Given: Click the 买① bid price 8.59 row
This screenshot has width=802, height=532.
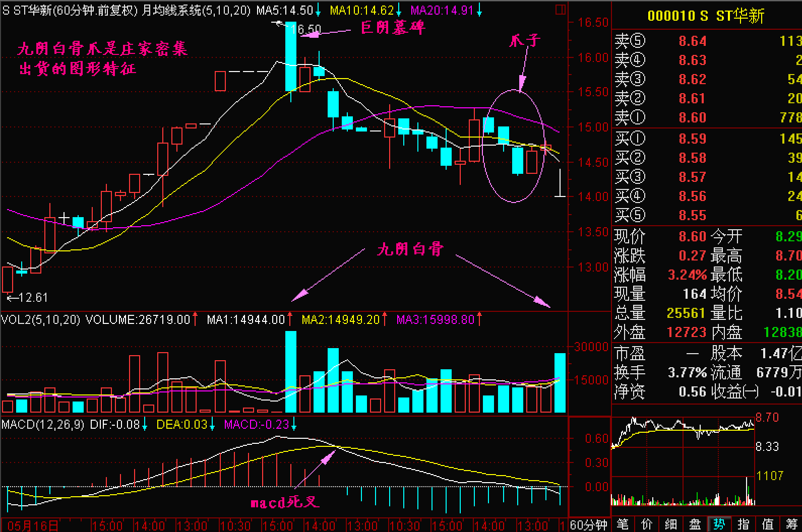Looking at the screenshot, I should click(x=706, y=139).
